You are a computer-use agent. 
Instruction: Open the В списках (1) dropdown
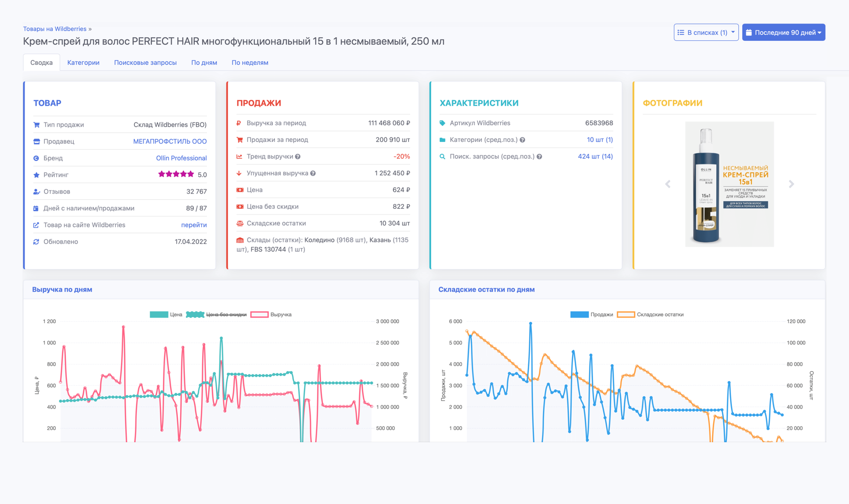pos(706,32)
